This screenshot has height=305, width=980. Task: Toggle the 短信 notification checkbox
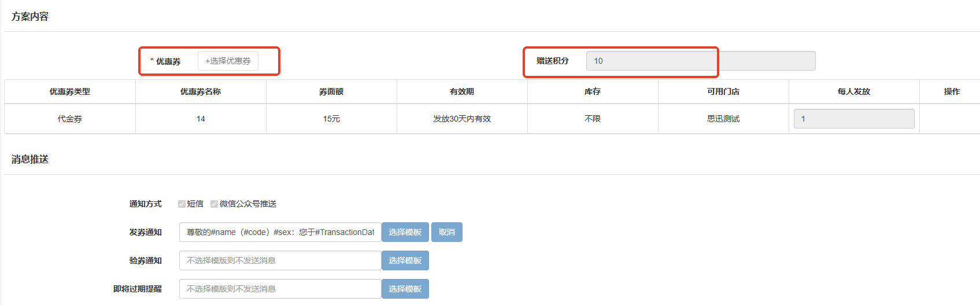tap(182, 204)
